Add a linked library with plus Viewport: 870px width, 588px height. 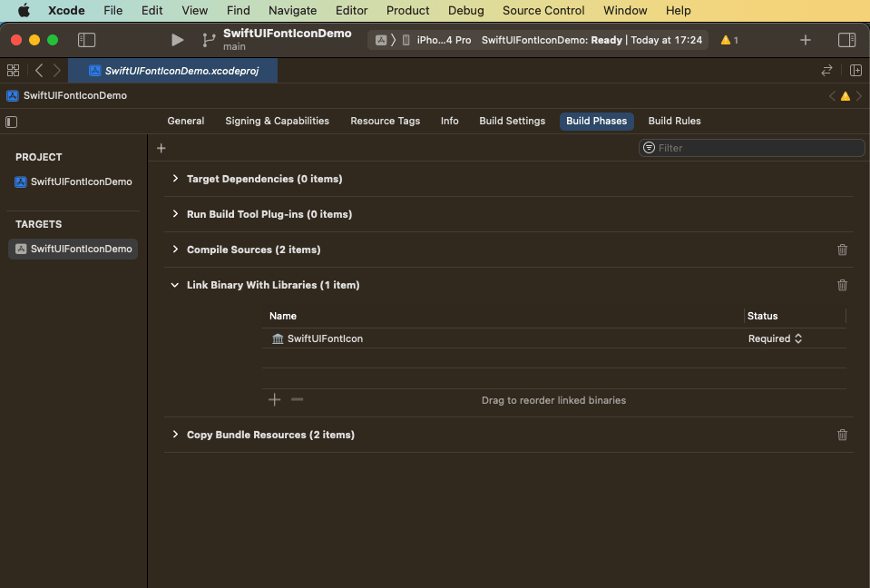coord(274,400)
